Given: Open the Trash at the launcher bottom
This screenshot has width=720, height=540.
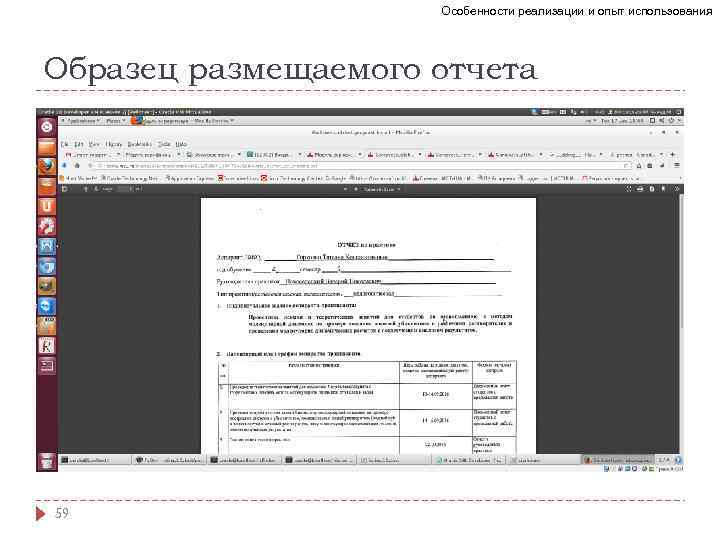Looking at the screenshot, I should coord(46,461).
